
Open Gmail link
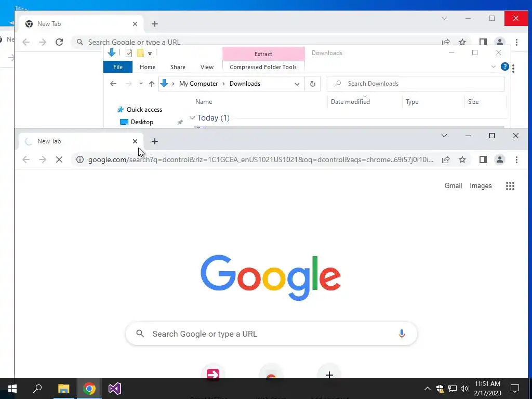453,186
